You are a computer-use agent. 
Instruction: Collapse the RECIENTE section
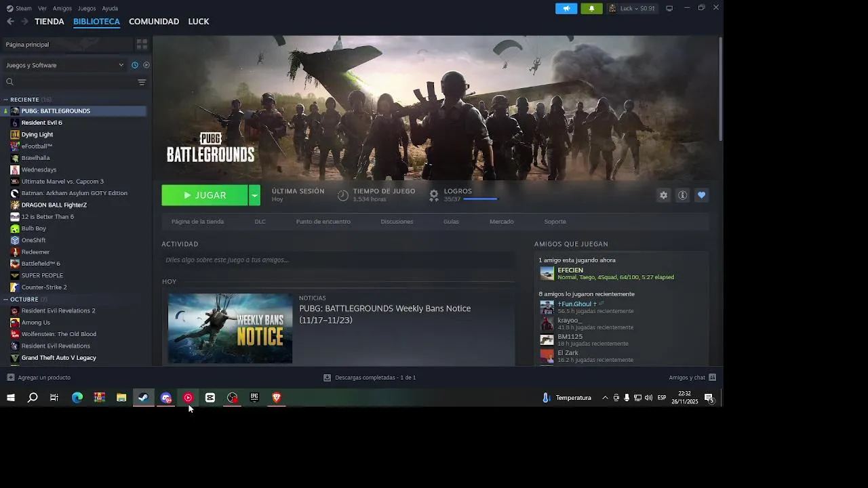pos(5,100)
